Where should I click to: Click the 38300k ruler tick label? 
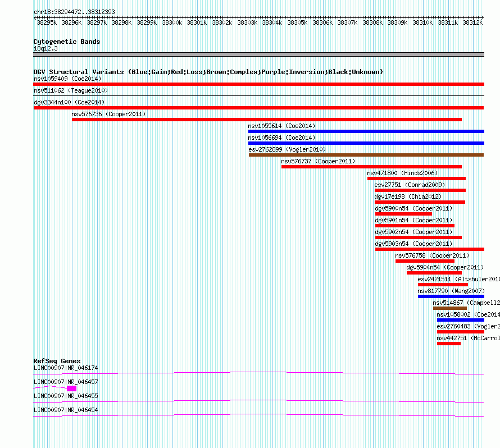click(x=172, y=22)
